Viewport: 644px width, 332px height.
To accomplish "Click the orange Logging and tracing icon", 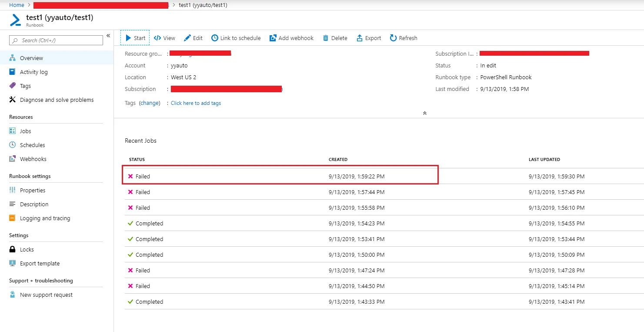I will click(x=13, y=218).
